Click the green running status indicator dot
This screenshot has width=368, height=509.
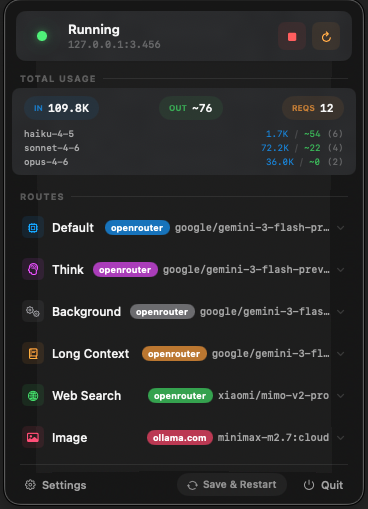click(42, 36)
